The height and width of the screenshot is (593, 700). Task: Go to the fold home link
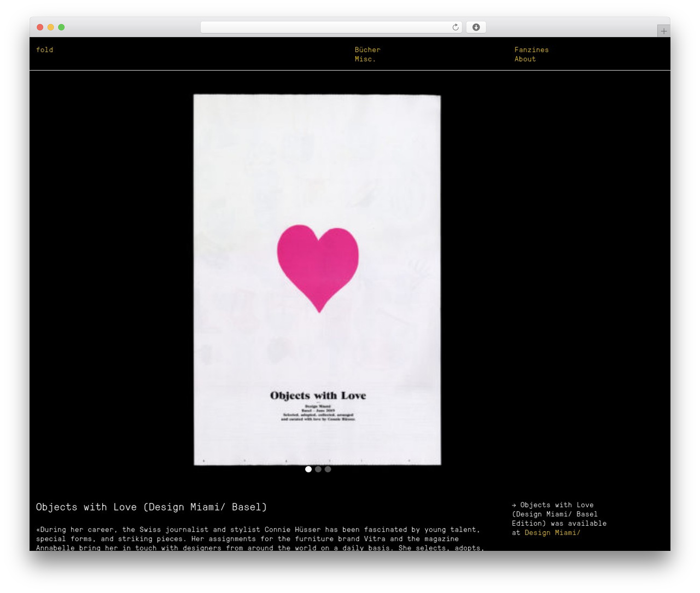tap(45, 50)
